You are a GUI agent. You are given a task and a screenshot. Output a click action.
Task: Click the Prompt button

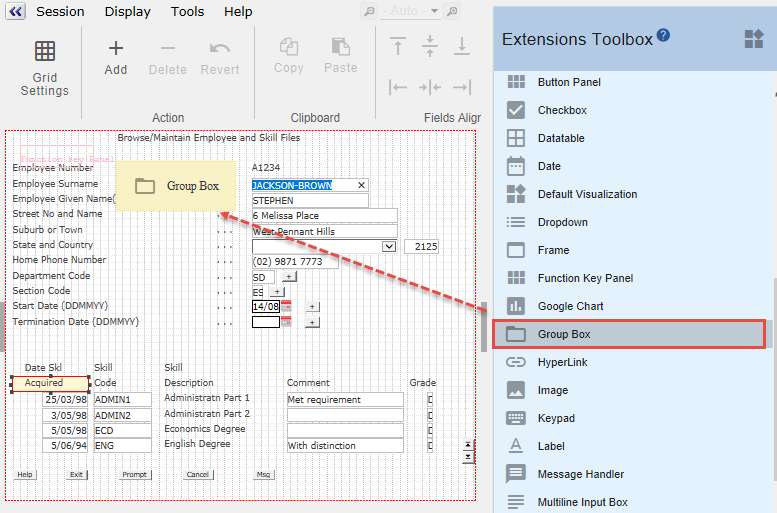(x=135, y=474)
